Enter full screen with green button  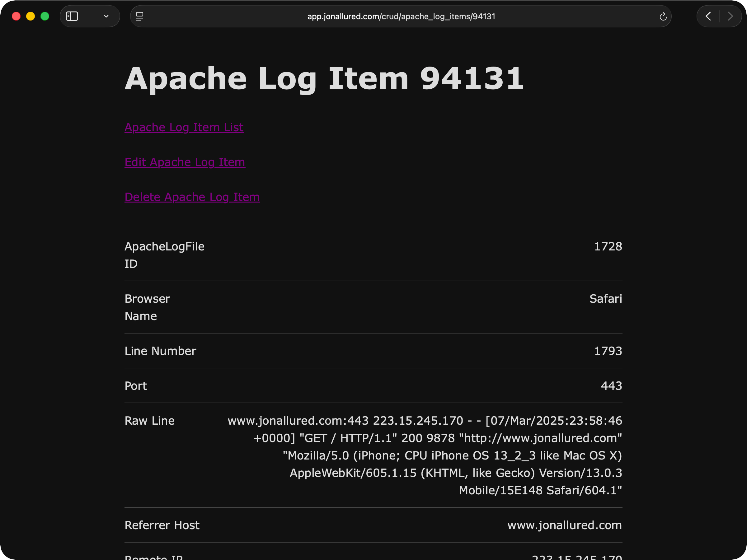point(45,16)
